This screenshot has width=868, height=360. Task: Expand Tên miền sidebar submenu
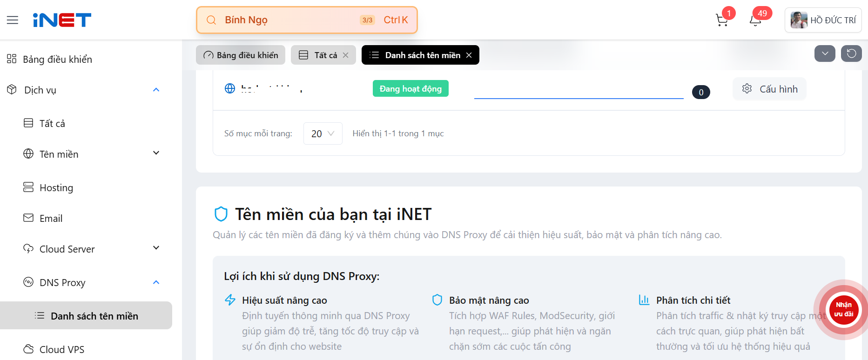tap(156, 153)
